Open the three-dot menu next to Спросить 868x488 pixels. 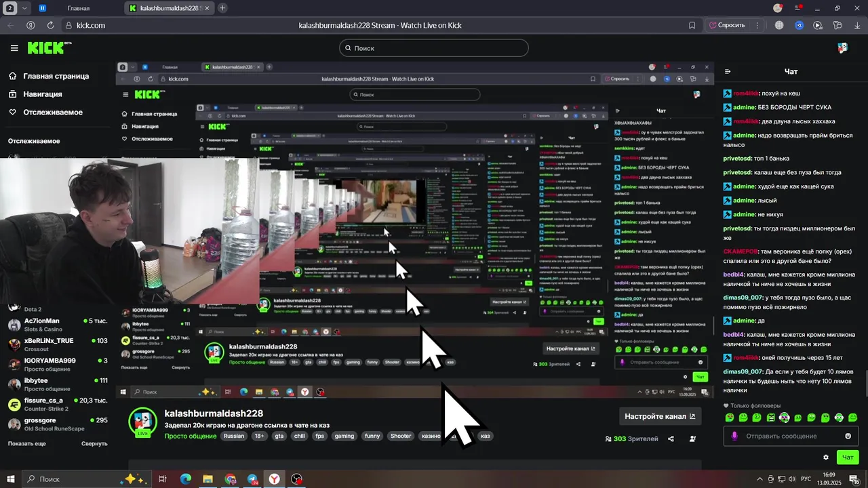757,25
